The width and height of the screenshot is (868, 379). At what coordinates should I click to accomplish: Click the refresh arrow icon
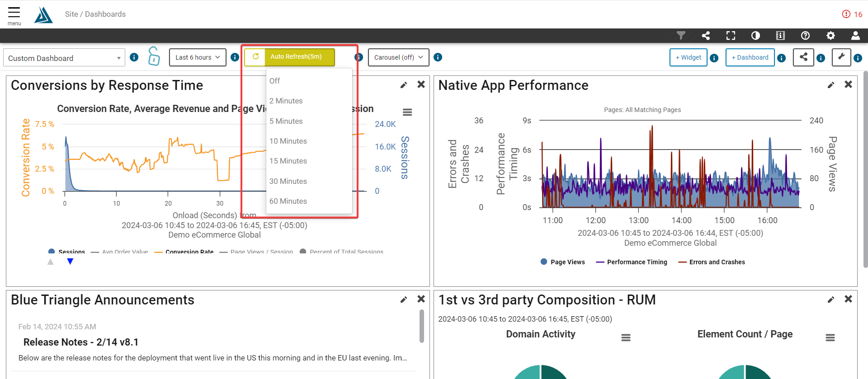[x=255, y=56]
